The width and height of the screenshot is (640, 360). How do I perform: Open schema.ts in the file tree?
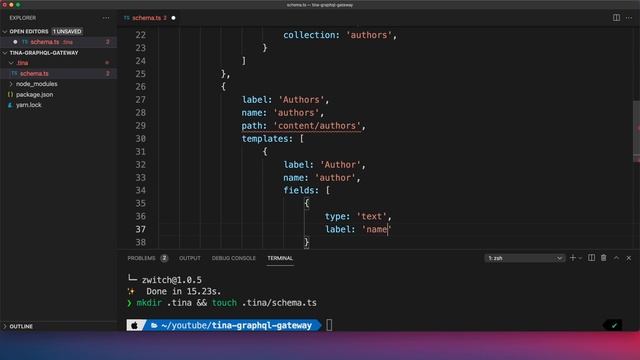coord(34,73)
